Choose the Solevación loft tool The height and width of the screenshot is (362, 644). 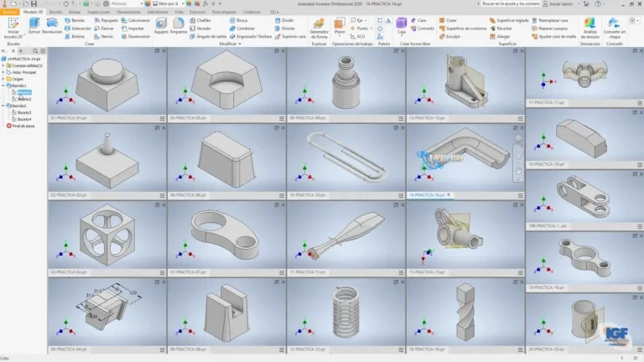click(x=78, y=28)
